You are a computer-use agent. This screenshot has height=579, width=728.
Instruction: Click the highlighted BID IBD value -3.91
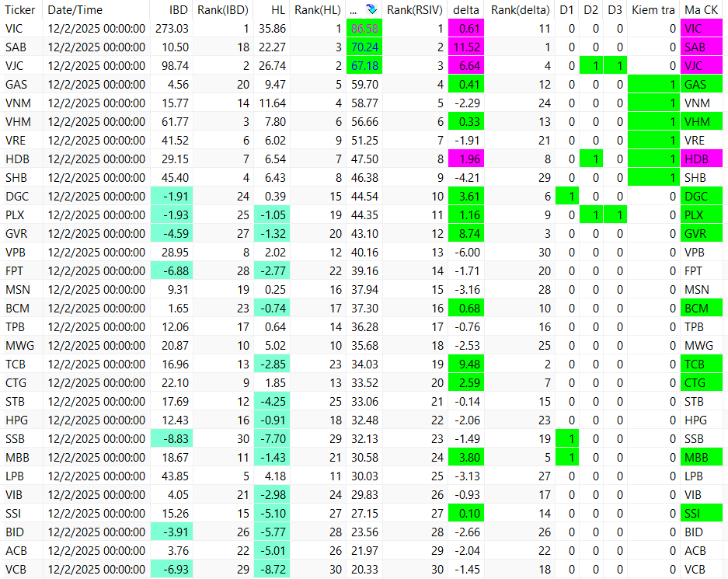pyautogui.click(x=172, y=532)
